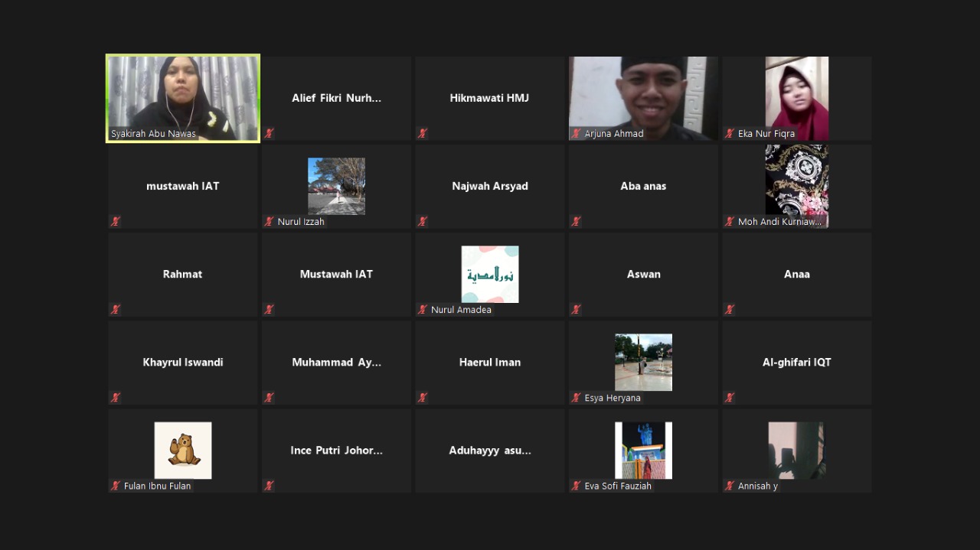Select Syakirah Abu Nawas active speaker video
Viewport: 980px width, 550px height.
[183, 93]
